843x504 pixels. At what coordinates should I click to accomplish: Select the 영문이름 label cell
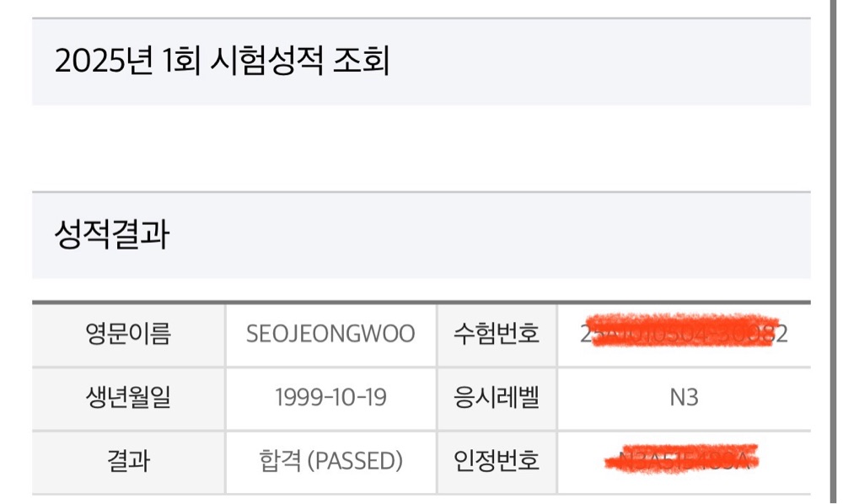(x=128, y=335)
